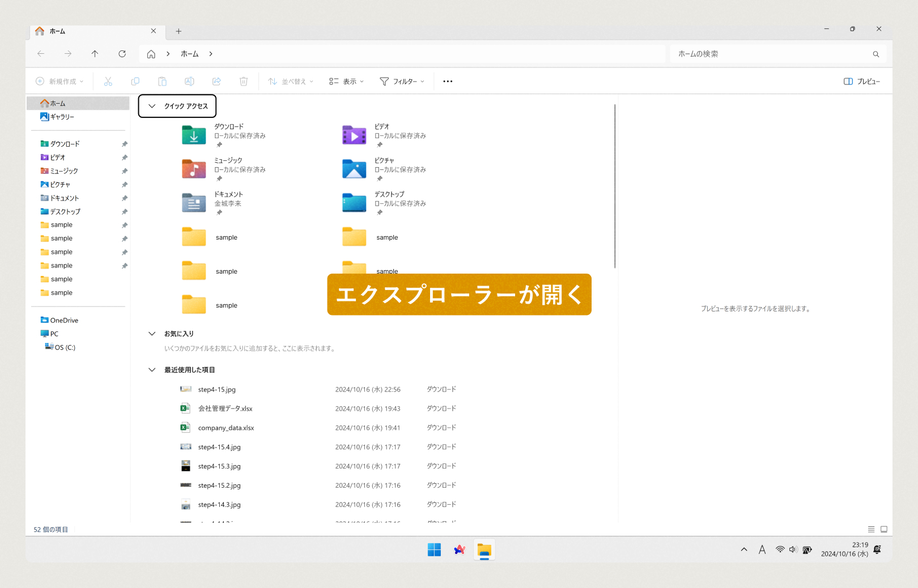
Task: Select company_data.xlsx in recent items
Action: click(226, 428)
